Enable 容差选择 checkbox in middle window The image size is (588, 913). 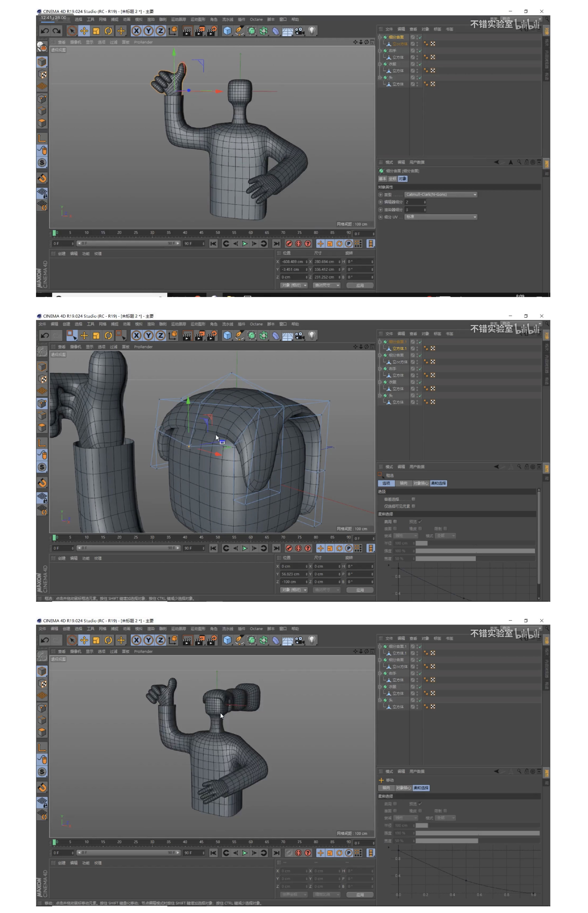[414, 499]
